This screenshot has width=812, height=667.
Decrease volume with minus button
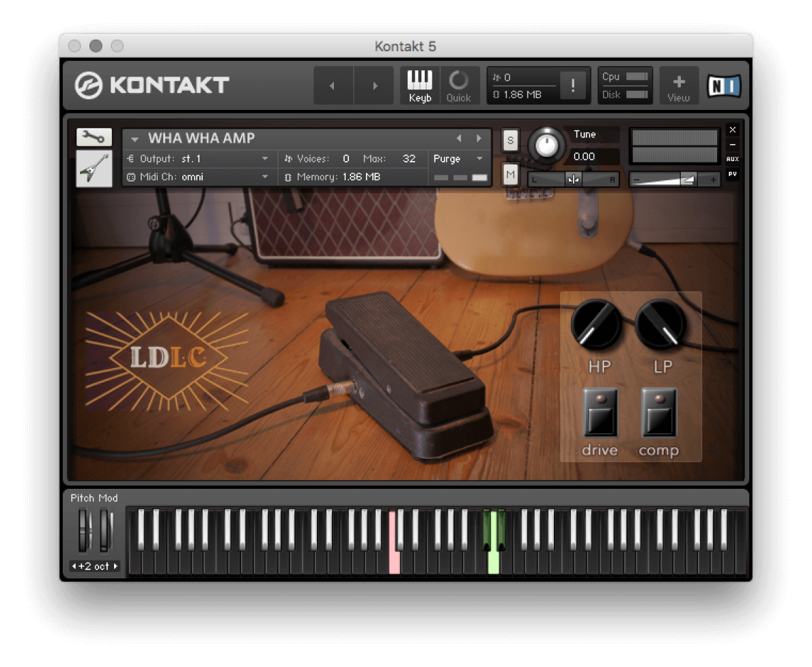coord(637,180)
